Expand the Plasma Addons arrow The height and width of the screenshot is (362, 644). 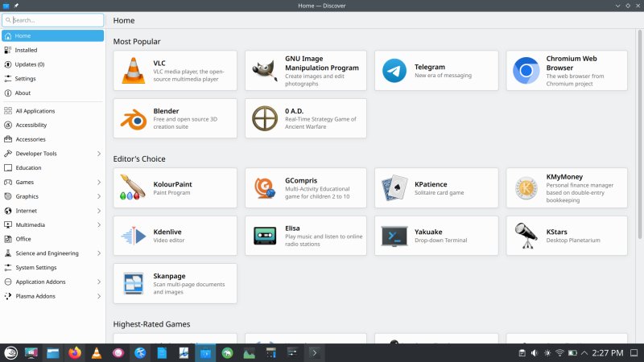coord(99,296)
